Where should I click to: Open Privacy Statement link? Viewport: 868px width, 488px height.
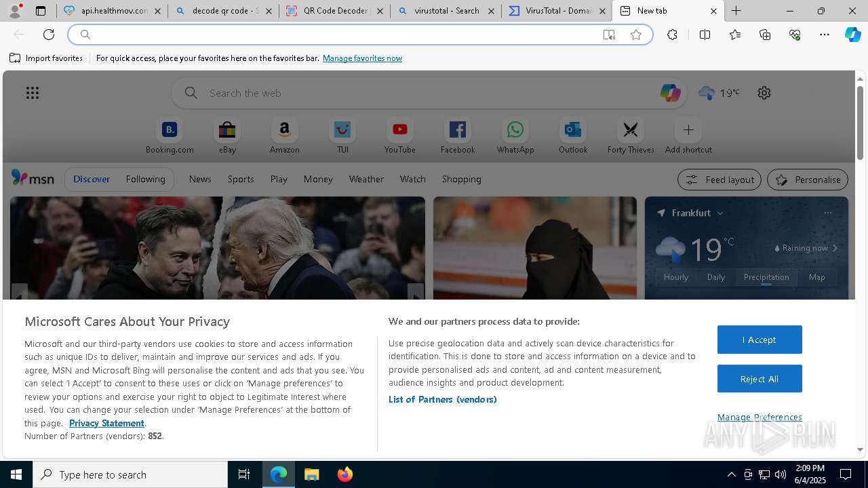[106, 423]
